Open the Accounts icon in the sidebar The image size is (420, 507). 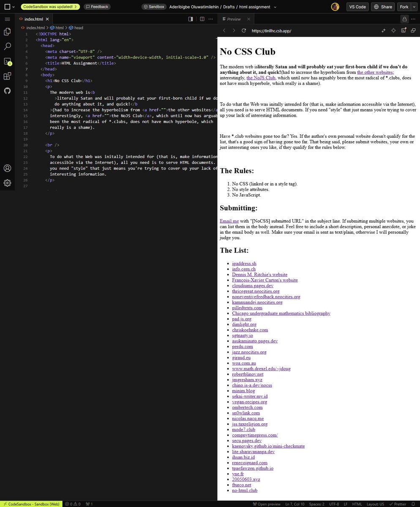pyautogui.click(x=7, y=168)
